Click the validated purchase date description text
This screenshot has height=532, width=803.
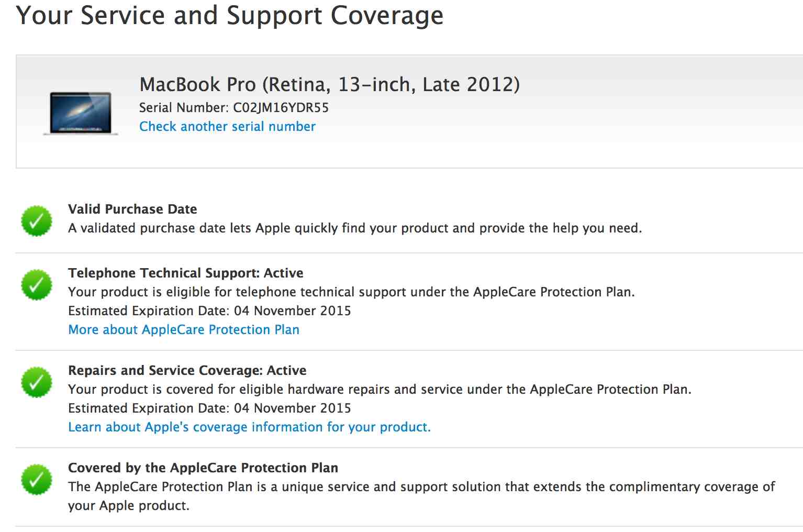(x=355, y=228)
